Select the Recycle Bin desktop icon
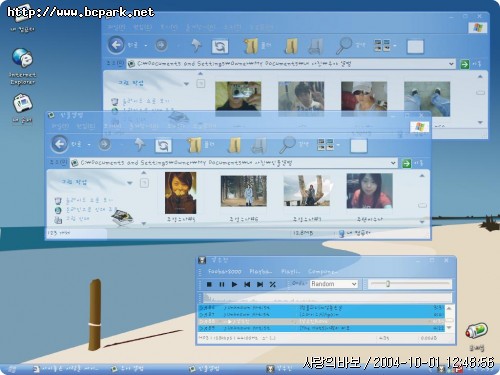Screen dimensions: 500x375 (477, 336)
